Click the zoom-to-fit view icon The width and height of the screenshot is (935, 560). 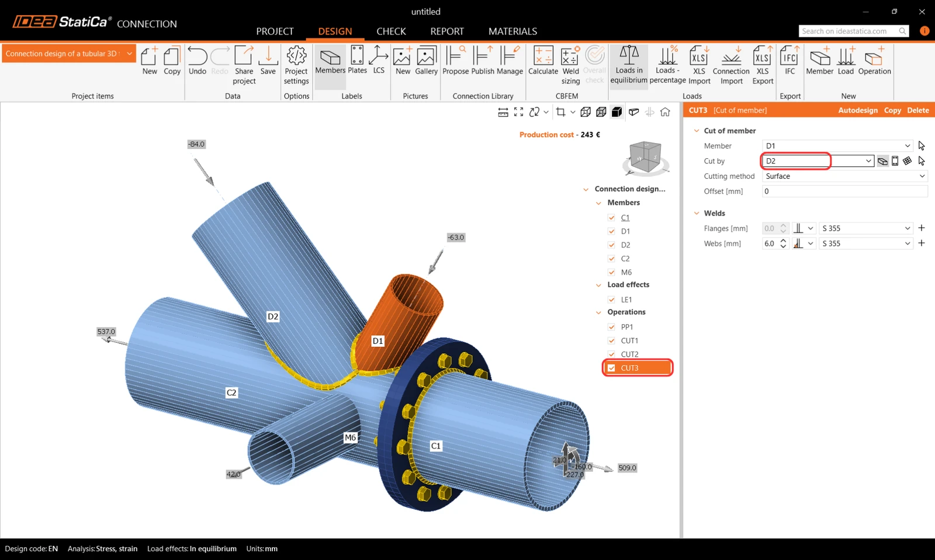pyautogui.click(x=518, y=112)
